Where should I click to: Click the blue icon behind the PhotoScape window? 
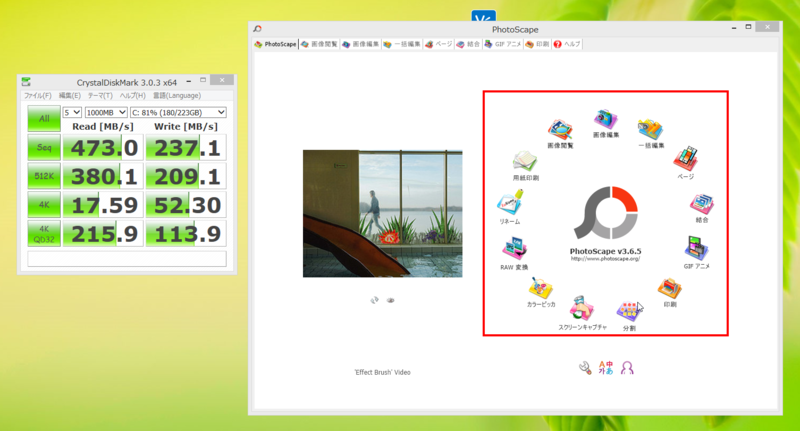tap(483, 16)
